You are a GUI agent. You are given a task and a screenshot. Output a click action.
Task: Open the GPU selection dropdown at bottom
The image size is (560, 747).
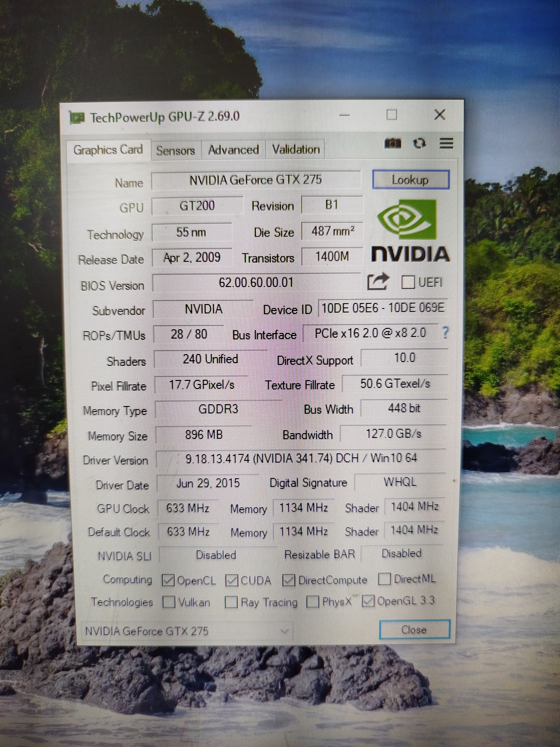(x=186, y=631)
